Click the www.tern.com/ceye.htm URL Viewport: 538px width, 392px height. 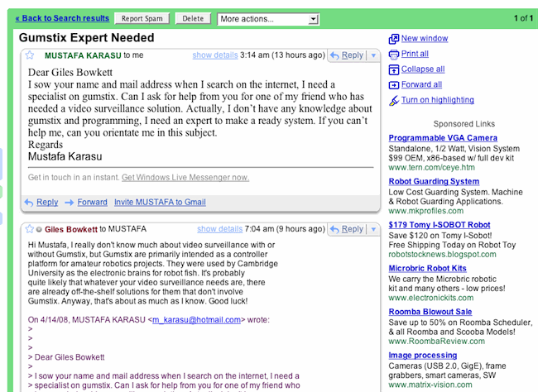(431, 168)
